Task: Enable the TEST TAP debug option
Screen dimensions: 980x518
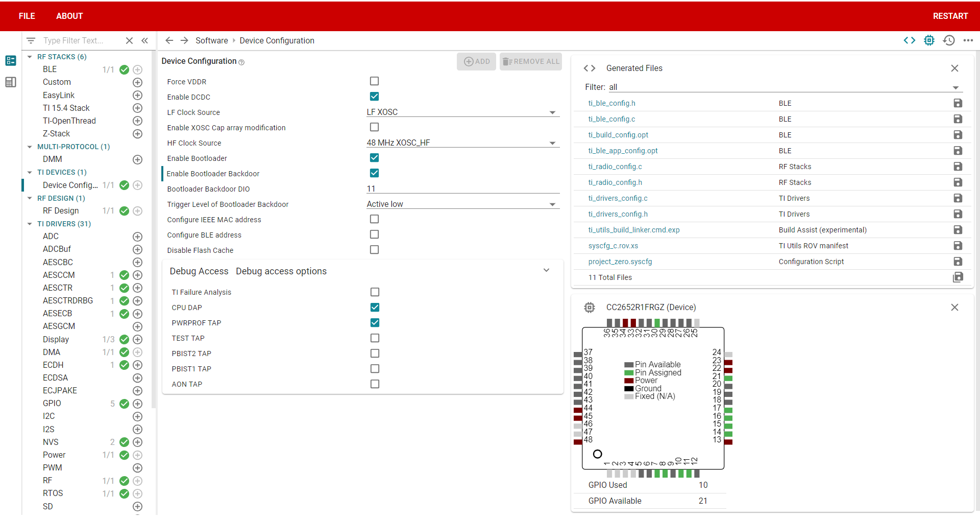Action: pos(375,338)
